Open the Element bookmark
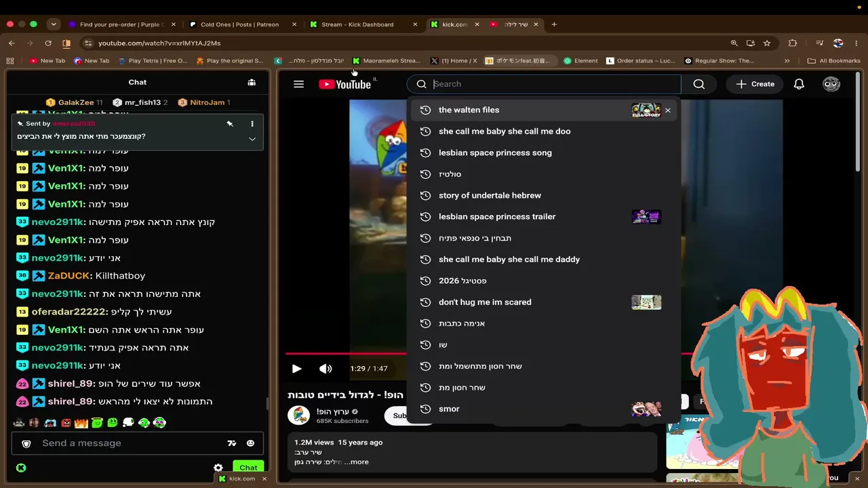 coord(580,61)
